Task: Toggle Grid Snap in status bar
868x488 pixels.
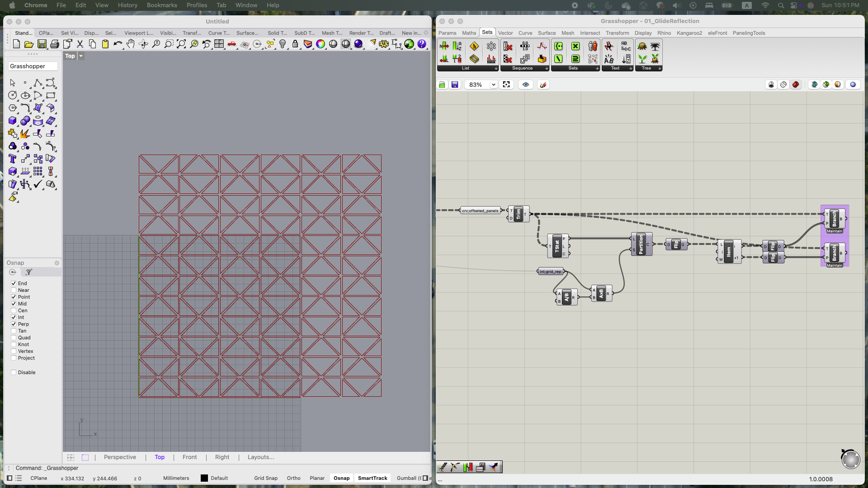Action: tap(266, 478)
